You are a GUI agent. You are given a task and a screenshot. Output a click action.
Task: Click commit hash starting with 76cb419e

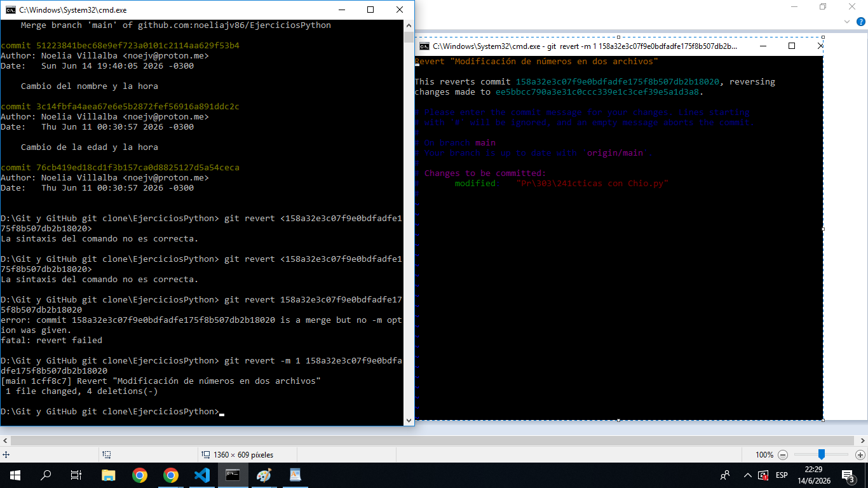(x=138, y=168)
